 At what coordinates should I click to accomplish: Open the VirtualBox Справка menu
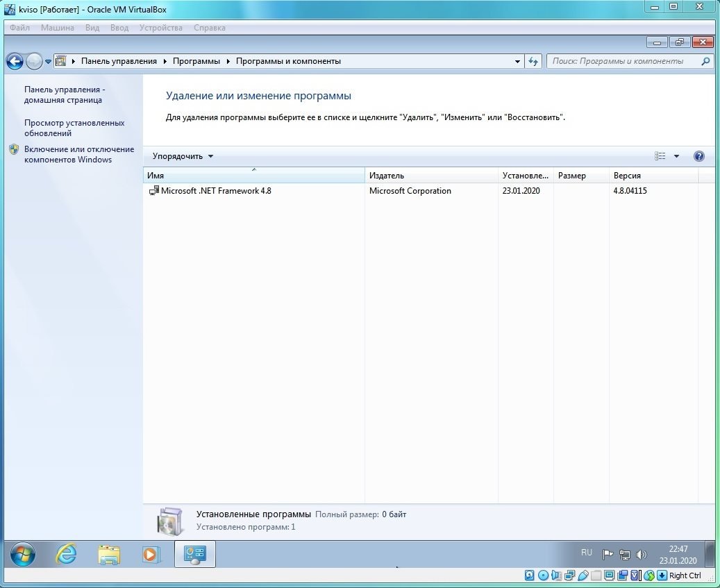tap(210, 28)
